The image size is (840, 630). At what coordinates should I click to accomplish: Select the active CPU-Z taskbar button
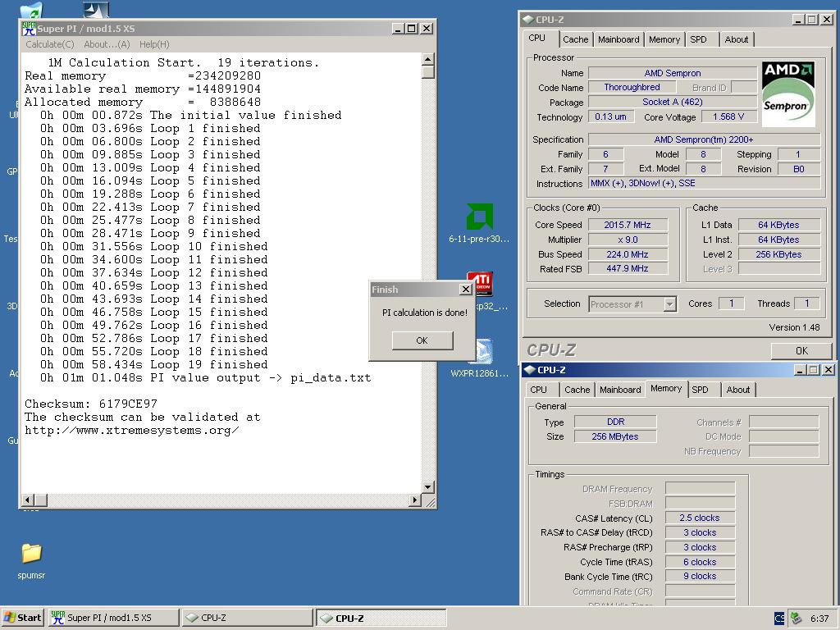(381, 618)
